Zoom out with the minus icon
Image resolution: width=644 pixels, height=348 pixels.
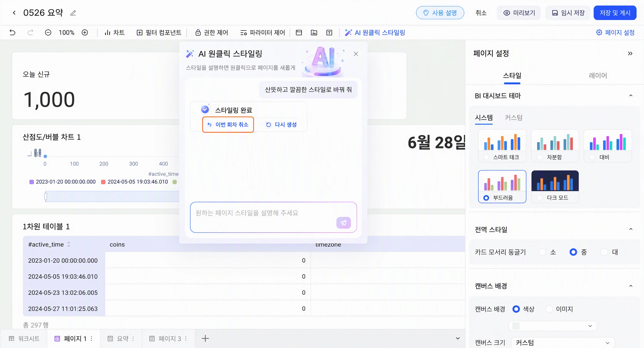48,32
